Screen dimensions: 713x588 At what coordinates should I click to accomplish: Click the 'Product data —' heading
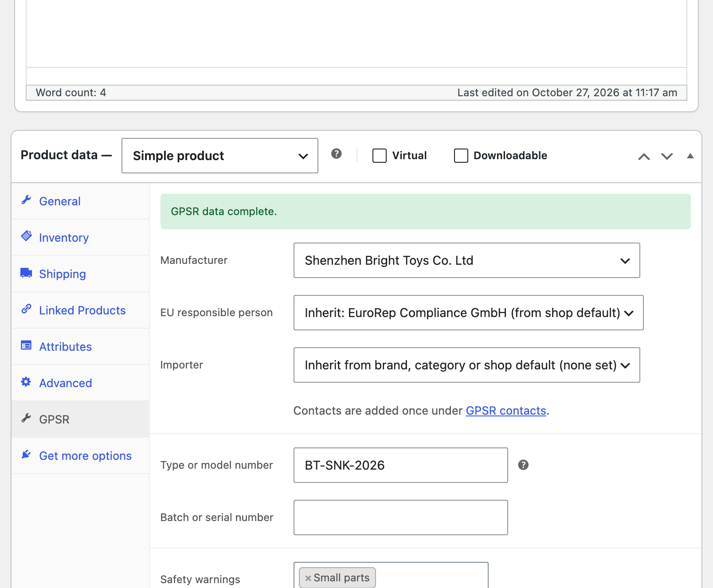67,155
